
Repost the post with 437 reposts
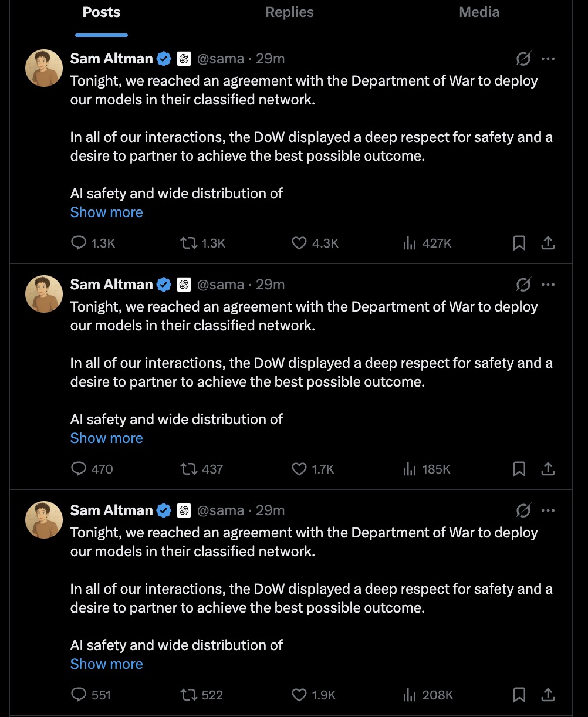pos(188,469)
